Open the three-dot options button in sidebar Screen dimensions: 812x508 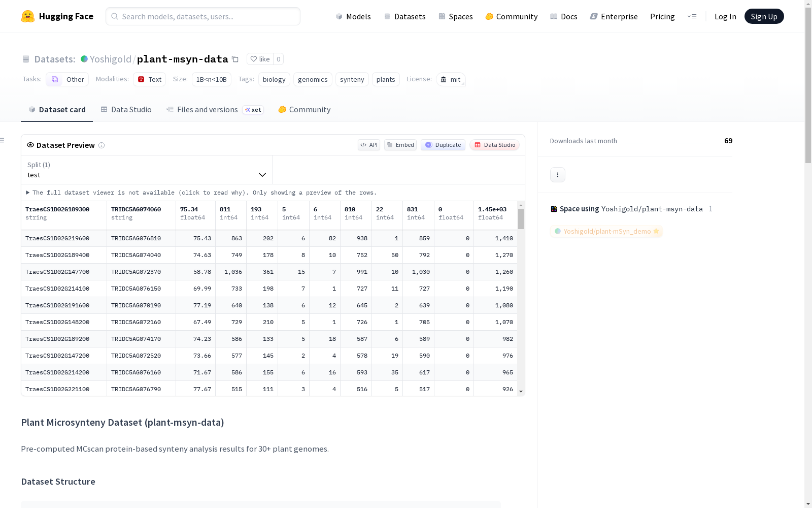tap(558, 175)
